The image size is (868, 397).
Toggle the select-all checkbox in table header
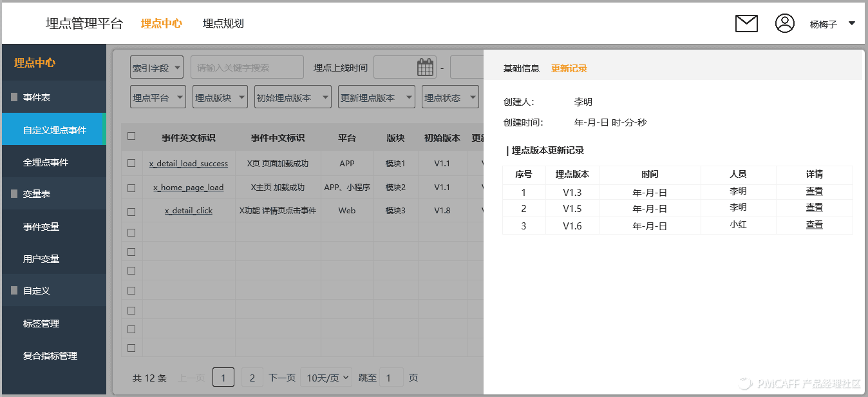(131, 136)
